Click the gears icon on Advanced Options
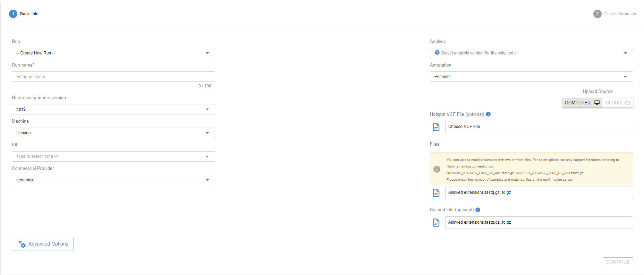The width and height of the screenshot is (644, 275). 22,244
